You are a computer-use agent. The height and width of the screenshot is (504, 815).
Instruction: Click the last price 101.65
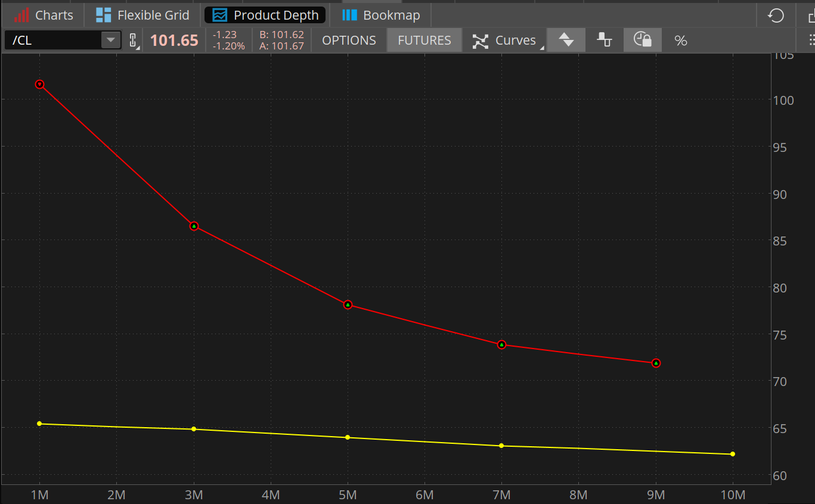(x=174, y=41)
